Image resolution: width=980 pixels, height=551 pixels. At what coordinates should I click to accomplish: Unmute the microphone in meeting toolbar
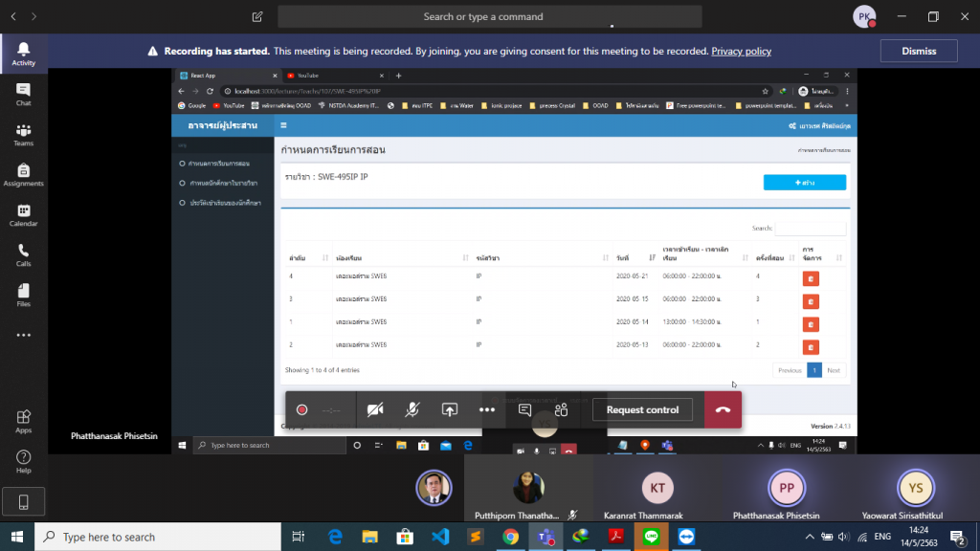click(412, 409)
